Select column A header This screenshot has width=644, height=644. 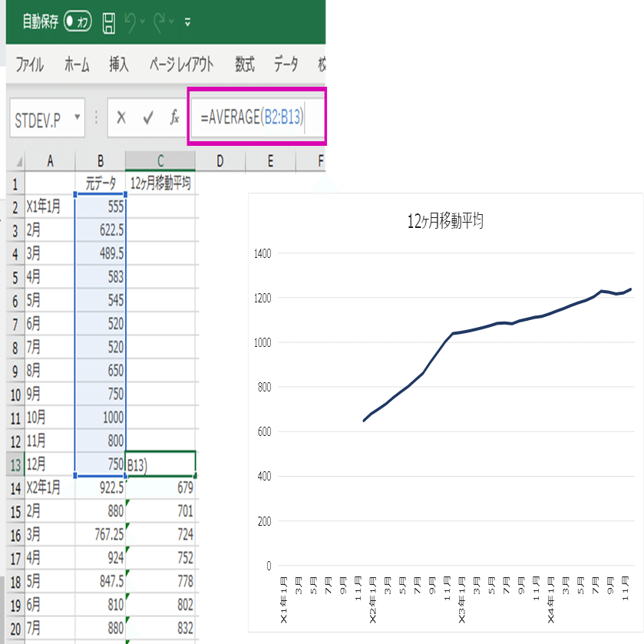point(50,161)
